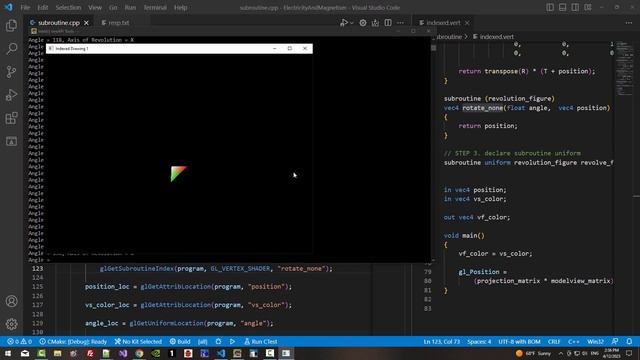Open Chrome from taskbar
The image size is (640, 360).
tap(139, 353)
